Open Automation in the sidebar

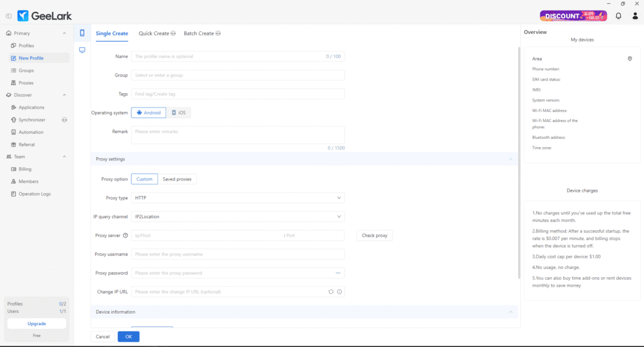pos(31,132)
